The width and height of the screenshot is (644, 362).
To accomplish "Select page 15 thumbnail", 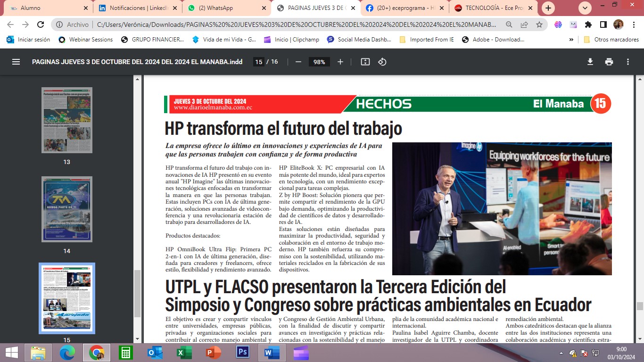I will [x=66, y=298].
